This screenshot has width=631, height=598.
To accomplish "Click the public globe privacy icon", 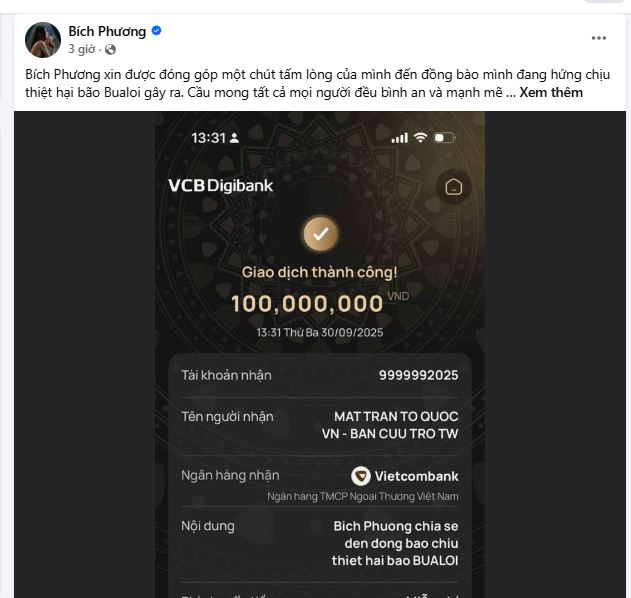I will pyautogui.click(x=110, y=49).
